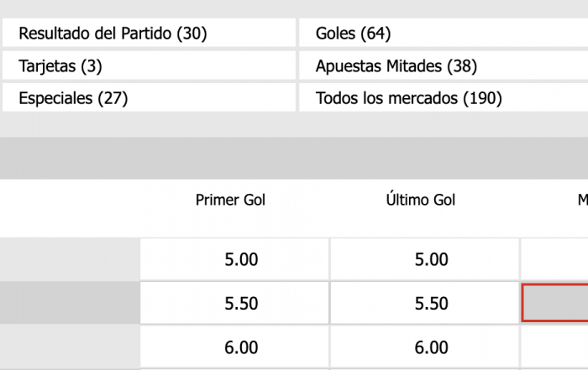Image resolution: width=588 pixels, height=370 pixels.
Task: Click the odds cell above the red-outlined cell
Action: 555,259
